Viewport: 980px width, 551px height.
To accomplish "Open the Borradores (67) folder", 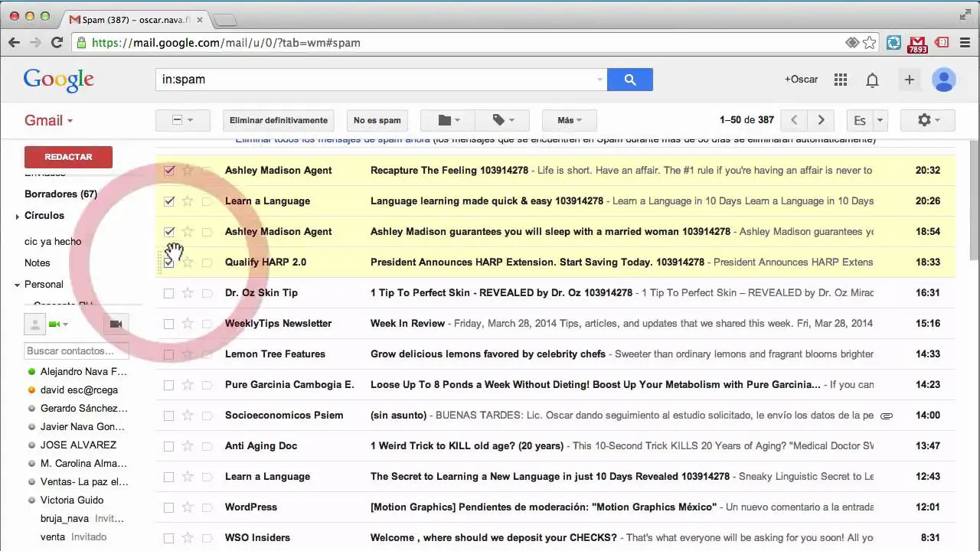I will pos(60,194).
